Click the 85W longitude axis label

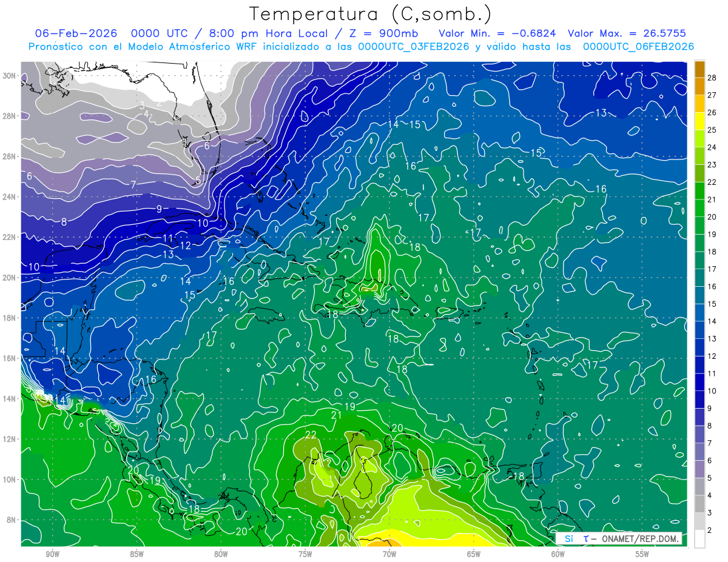tap(136, 555)
